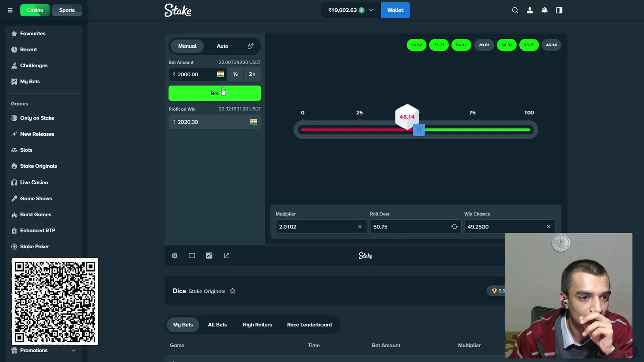The image size is (644, 362).
Task: Select the My Bets tab
Action: [x=183, y=325]
